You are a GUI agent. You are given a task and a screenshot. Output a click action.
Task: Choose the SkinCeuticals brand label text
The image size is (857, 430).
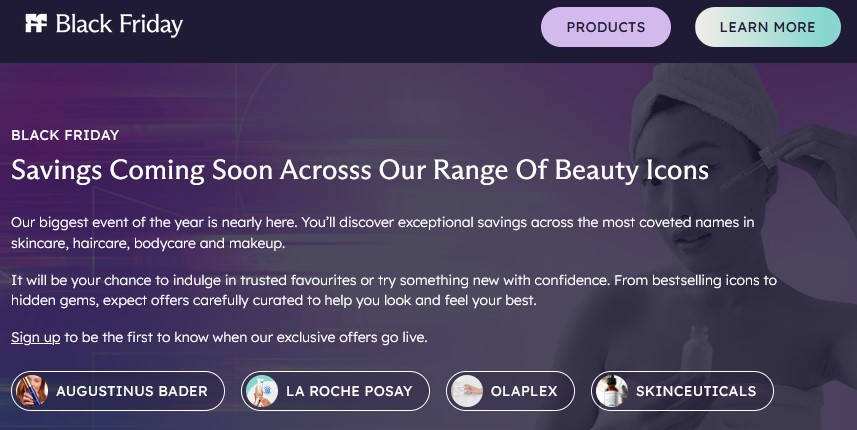(x=696, y=391)
